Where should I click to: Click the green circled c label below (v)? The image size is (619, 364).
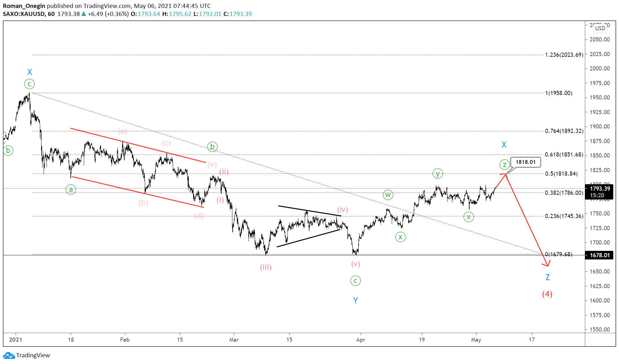(x=355, y=281)
